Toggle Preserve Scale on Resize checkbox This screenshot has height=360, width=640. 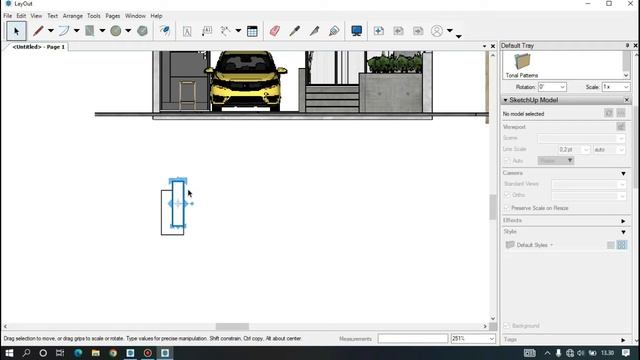point(507,208)
